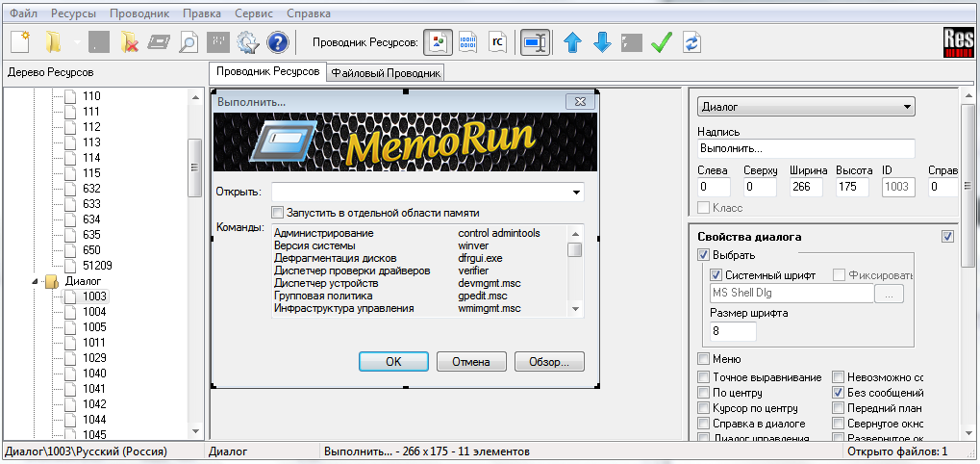Click the X button of the Выполнить dialog preview
980x464 pixels.
point(580,101)
